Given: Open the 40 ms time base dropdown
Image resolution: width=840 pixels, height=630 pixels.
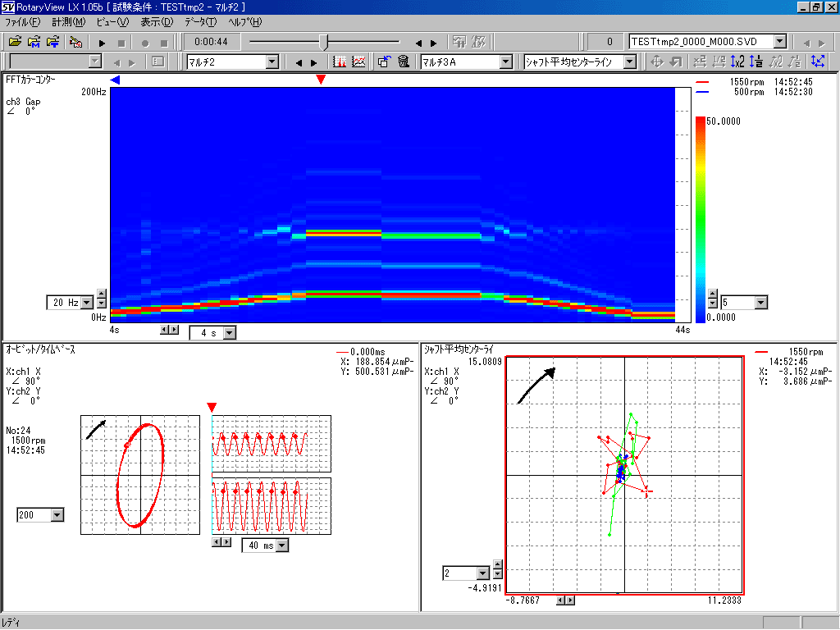Looking at the screenshot, I should point(282,546).
